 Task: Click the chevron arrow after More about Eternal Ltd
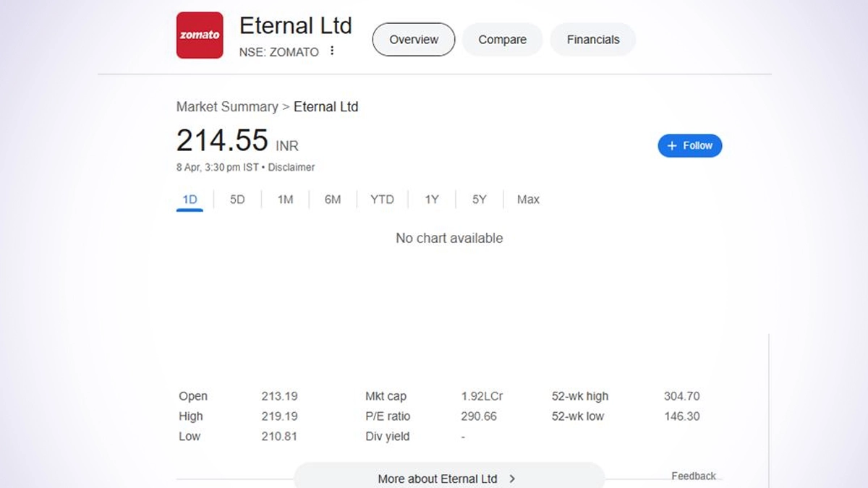[x=512, y=479]
